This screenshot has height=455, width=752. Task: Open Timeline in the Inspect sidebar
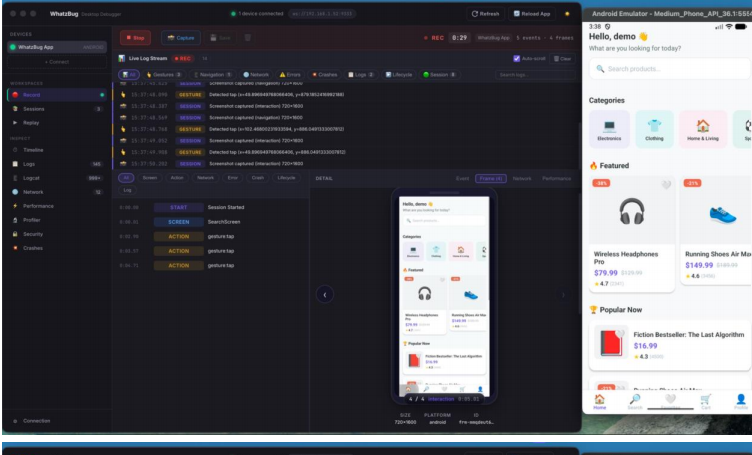[x=57, y=150]
